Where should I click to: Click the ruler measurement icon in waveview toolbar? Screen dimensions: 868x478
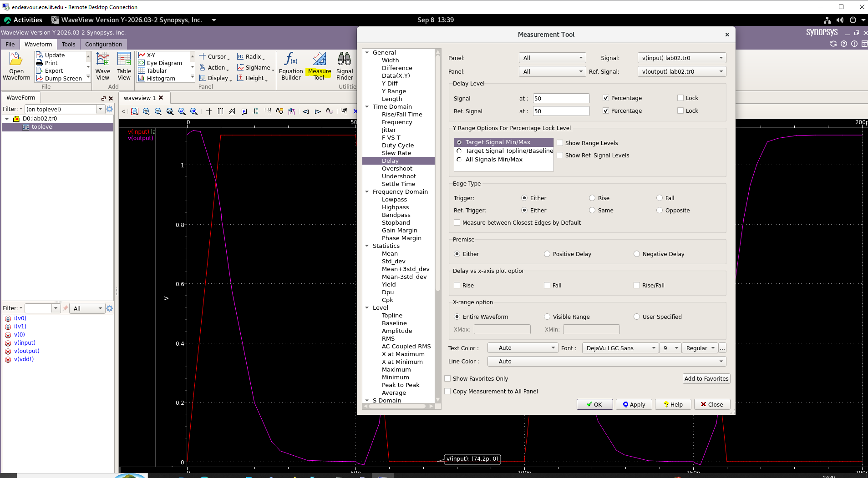click(x=233, y=111)
